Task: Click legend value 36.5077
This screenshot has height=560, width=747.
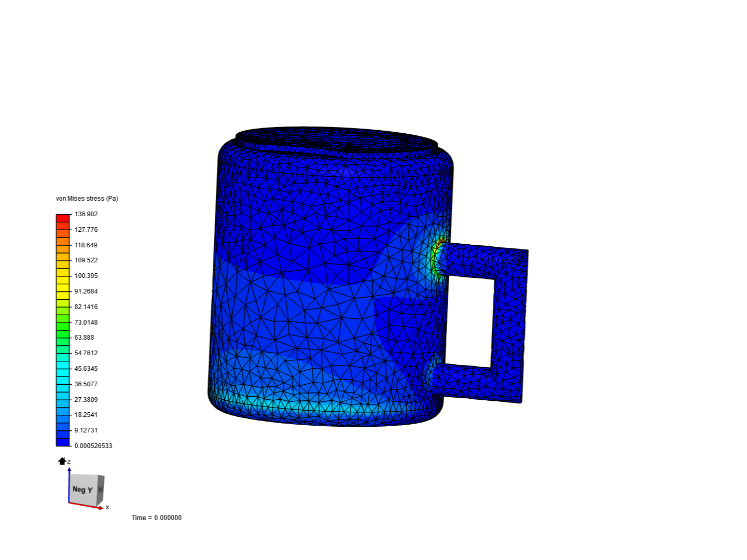Action: [86, 384]
